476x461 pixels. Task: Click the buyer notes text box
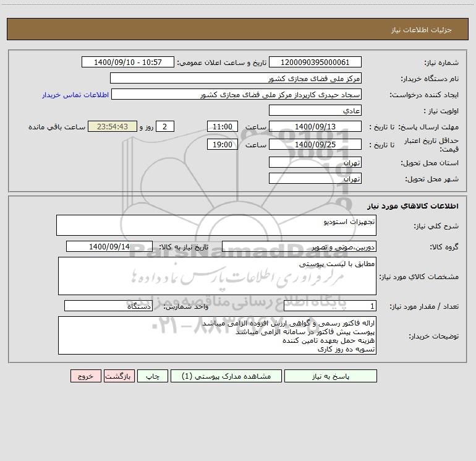[x=217, y=335]
